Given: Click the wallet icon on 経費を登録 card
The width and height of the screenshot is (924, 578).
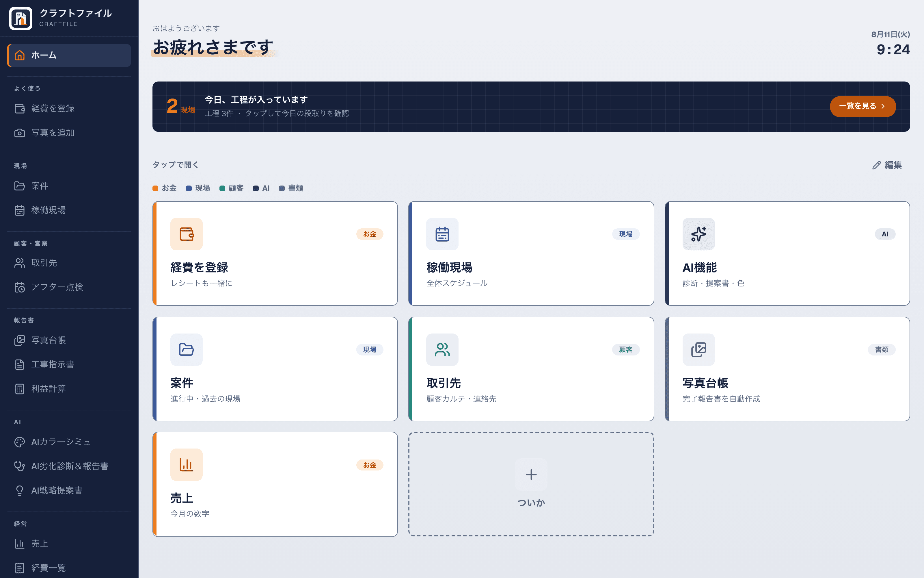Looking at the screenshot, I should pos(186,234).
